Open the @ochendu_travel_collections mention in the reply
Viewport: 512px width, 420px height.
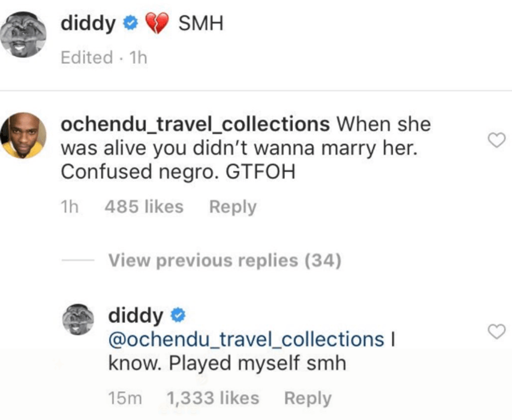246,339
